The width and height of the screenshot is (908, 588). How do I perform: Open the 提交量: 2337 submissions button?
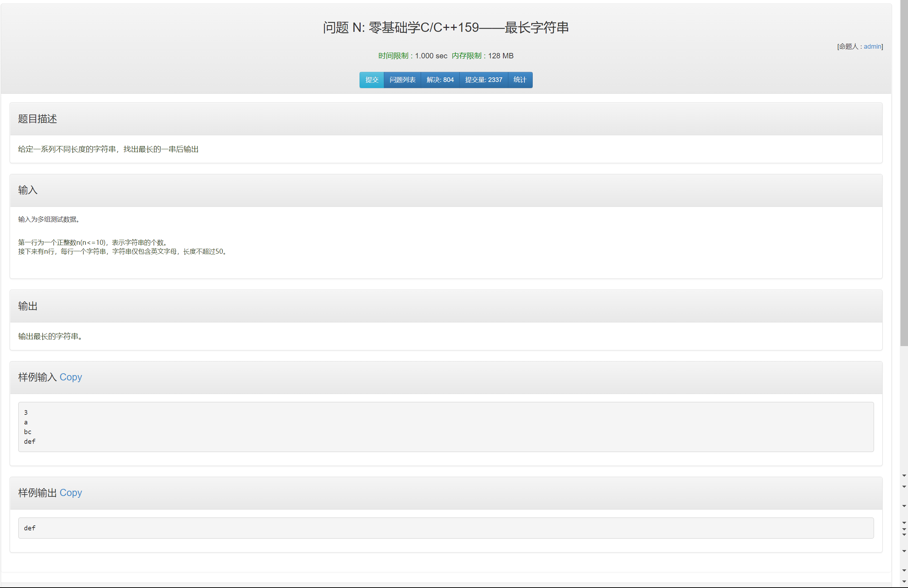pyautogui.click(x=483, y=80)
